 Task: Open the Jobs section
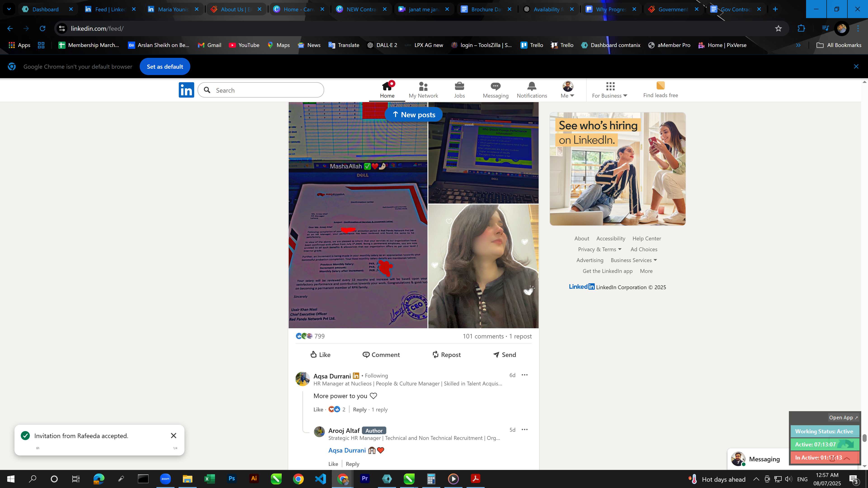click(x=459, y=90)
